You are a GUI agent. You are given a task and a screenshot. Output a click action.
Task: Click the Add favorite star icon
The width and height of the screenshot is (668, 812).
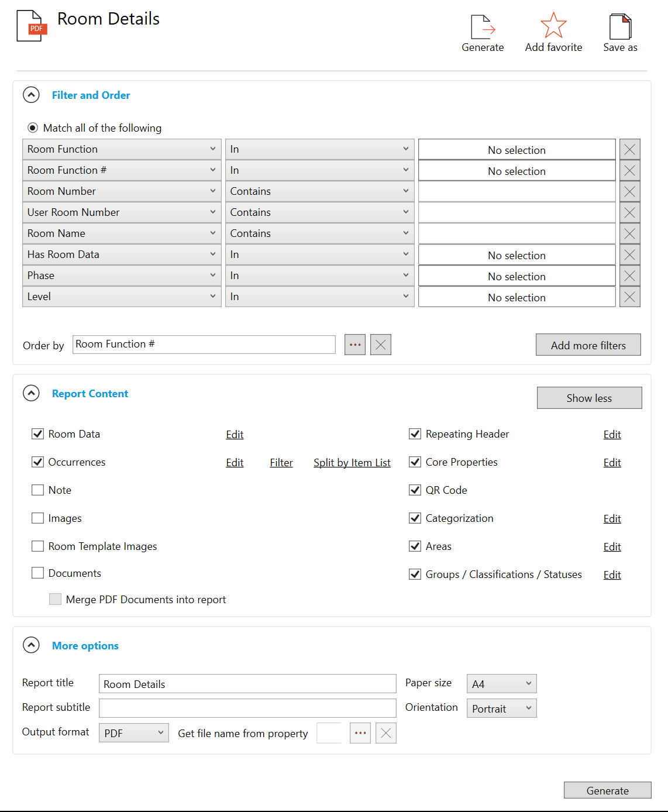553,26
